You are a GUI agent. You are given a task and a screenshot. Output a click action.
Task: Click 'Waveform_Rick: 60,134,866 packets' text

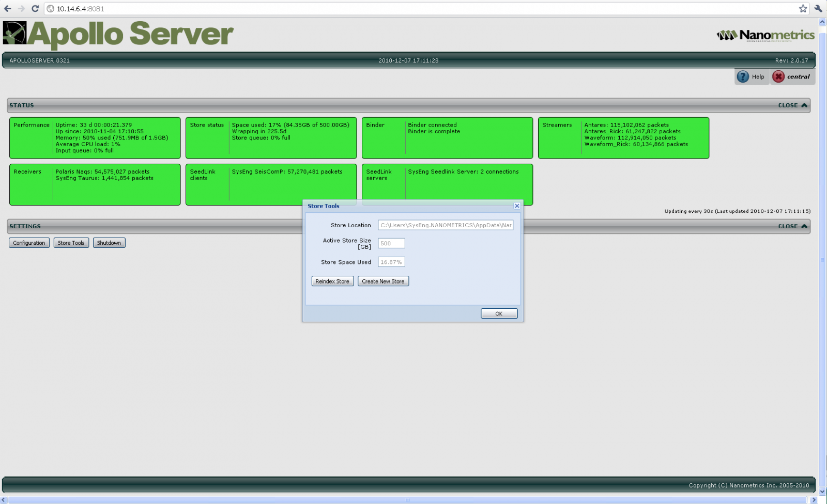pos(636,144)
